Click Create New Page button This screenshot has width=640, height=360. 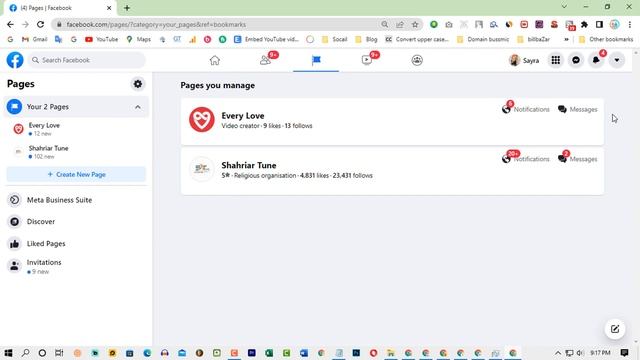76,174
